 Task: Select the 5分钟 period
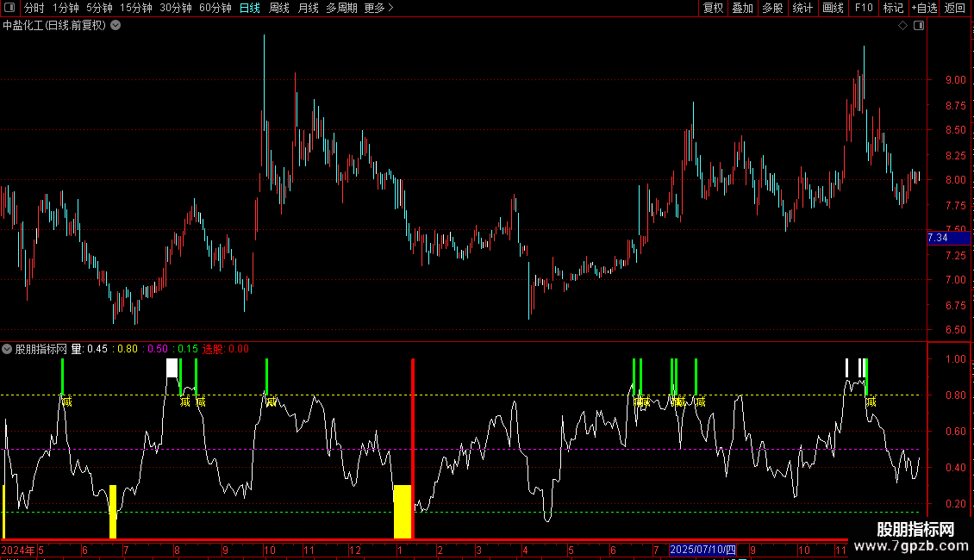99,8
